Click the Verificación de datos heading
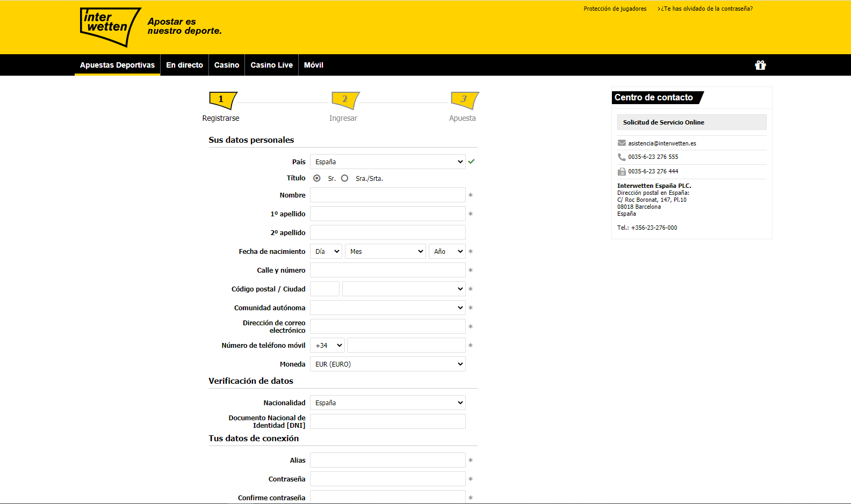The image size is (851, 504). point(251,381)
